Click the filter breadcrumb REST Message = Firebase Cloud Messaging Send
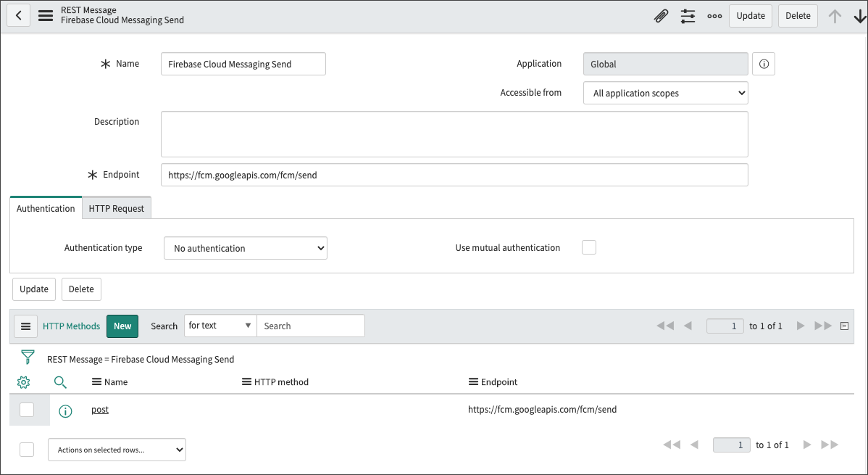Image resolution: width=868 pixels, height=475 pixels. [x=141, y=359]
